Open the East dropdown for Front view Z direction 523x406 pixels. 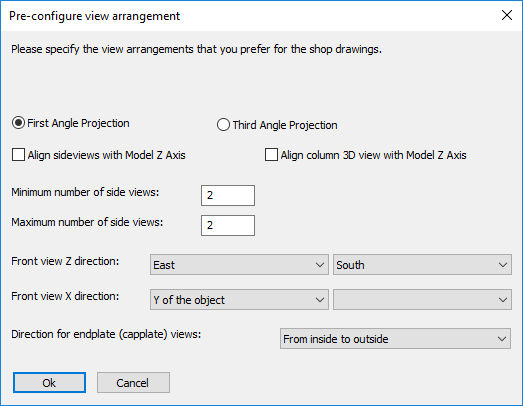coord(239,265)
